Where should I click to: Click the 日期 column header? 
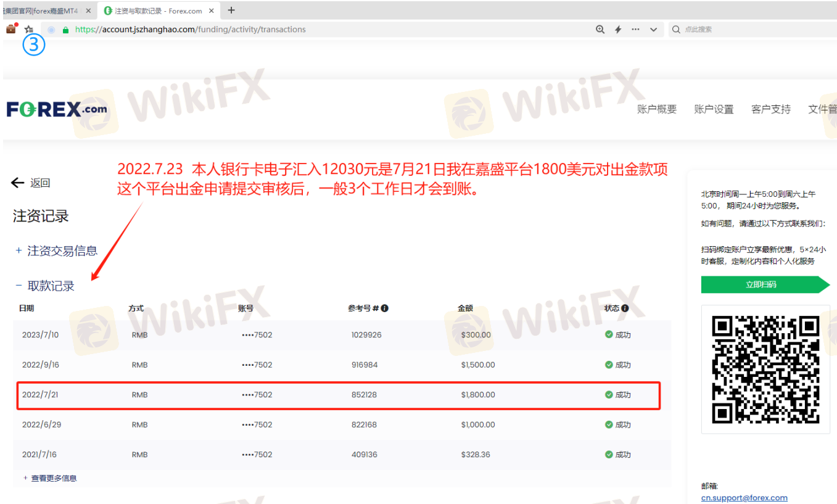(27, 308)
